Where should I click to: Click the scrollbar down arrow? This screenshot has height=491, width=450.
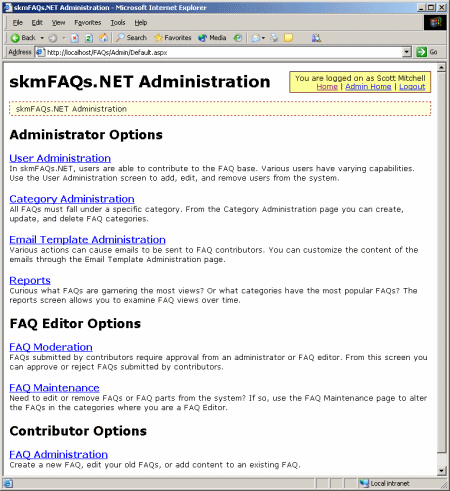442,471
